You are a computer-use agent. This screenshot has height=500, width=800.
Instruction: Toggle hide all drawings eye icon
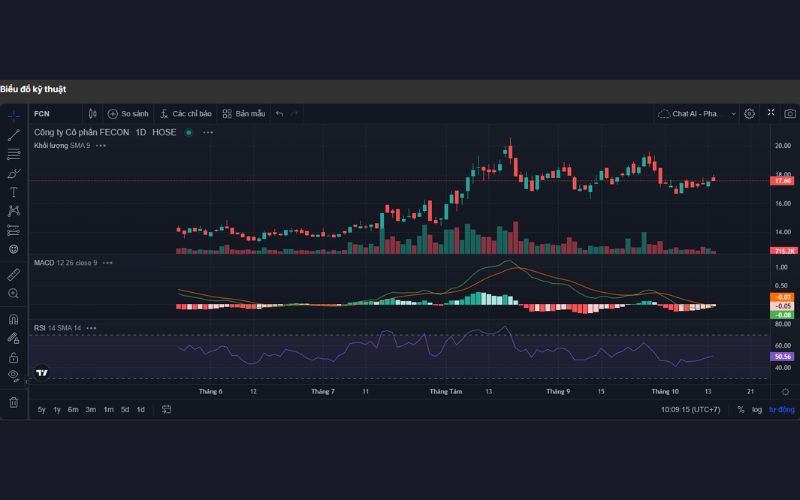14,375
